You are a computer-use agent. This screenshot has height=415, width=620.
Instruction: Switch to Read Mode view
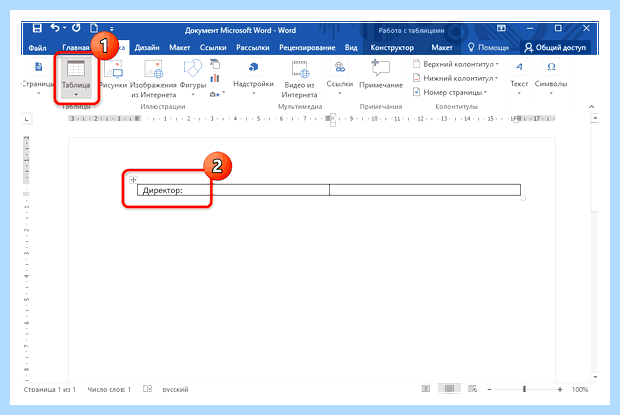[426, 389]
